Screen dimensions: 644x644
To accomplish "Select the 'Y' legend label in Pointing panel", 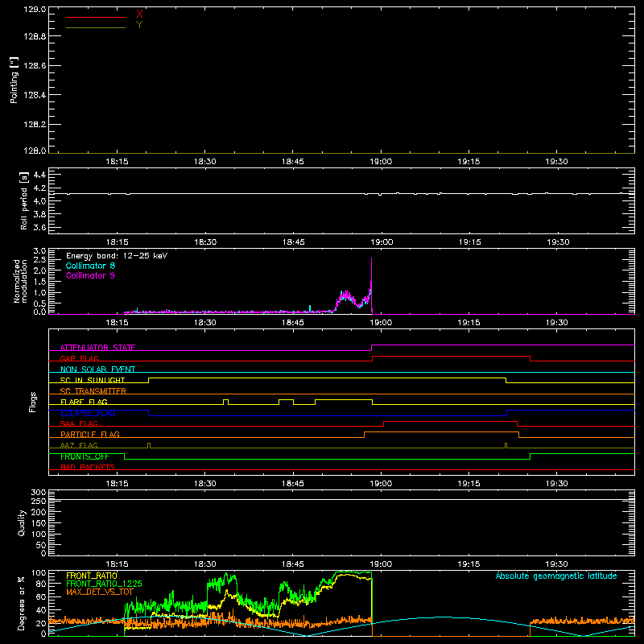I will [x=139, y=25].
